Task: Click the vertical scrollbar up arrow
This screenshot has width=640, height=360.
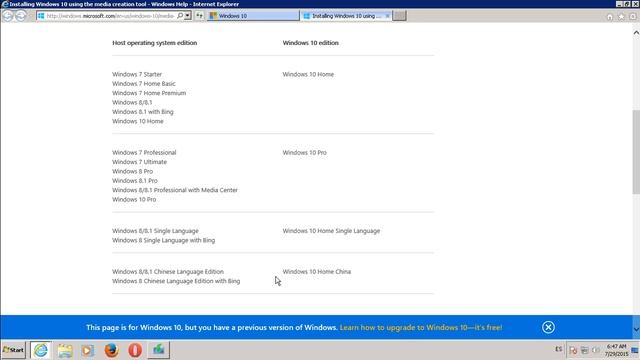Action: (636, 33)
